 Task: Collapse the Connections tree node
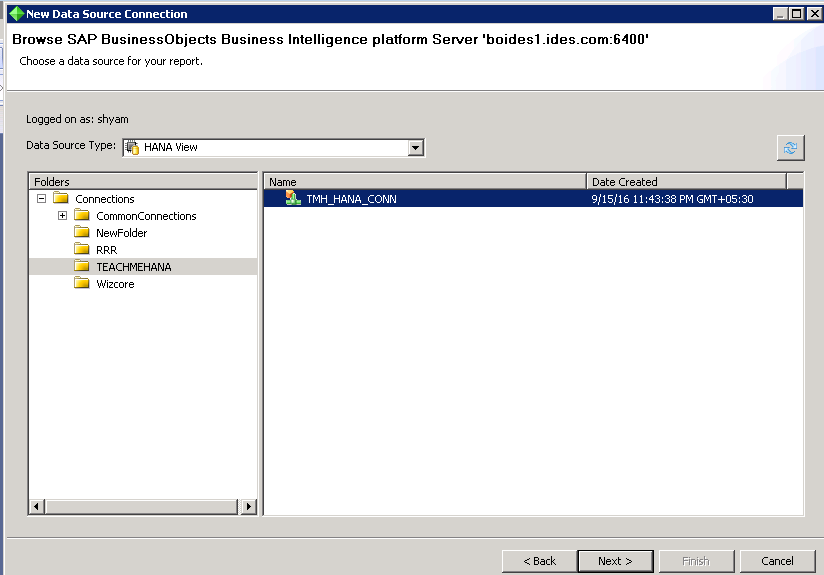click(x=41, y=199)
